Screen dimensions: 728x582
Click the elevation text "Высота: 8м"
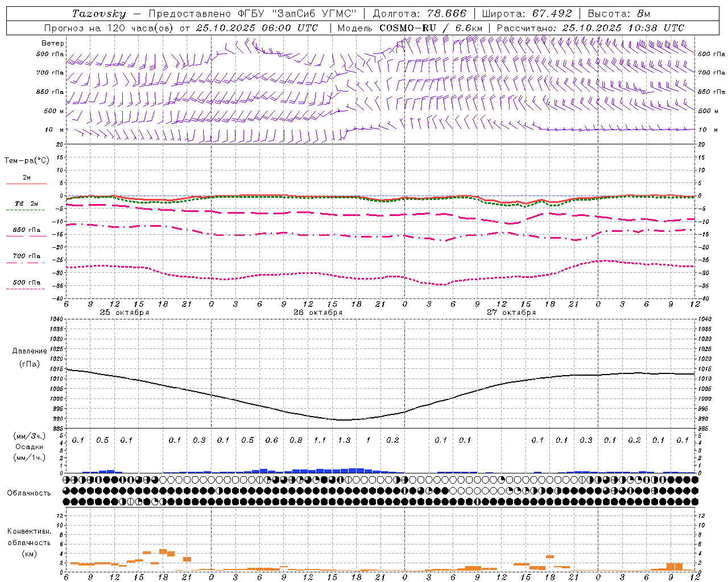point(619,14)
